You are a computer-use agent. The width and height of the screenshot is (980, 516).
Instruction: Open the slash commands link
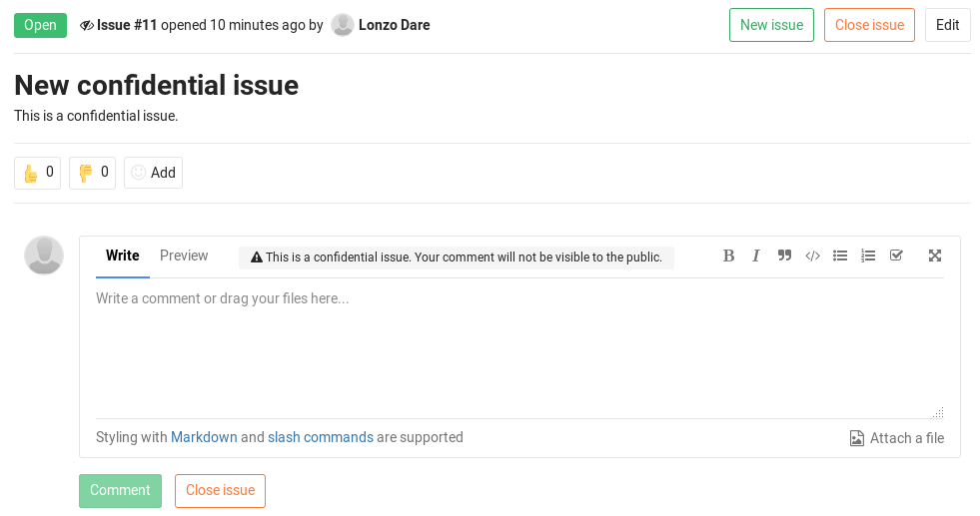click(x=320, y=437)
